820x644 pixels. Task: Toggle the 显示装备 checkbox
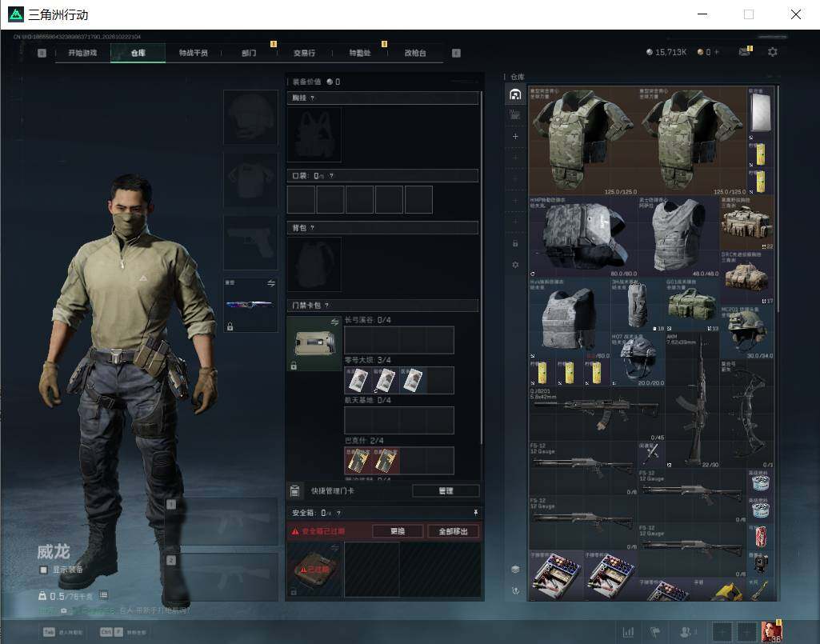(44, 570)
